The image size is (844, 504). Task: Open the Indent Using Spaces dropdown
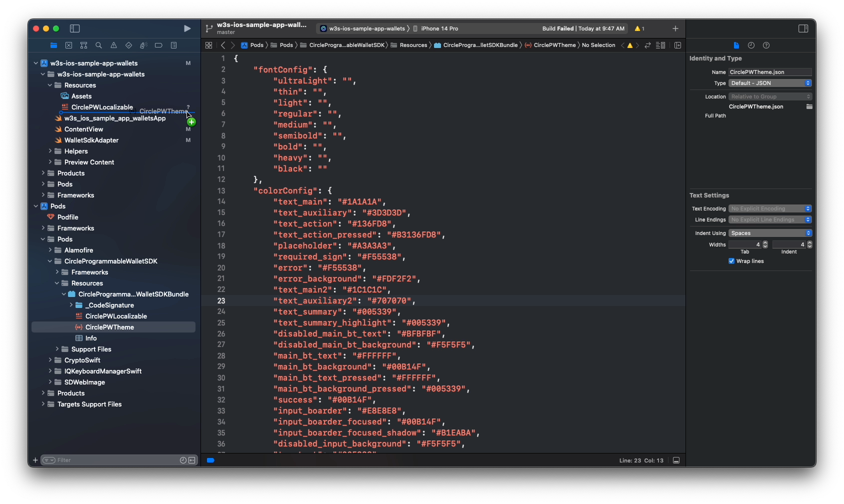point(769,233)
